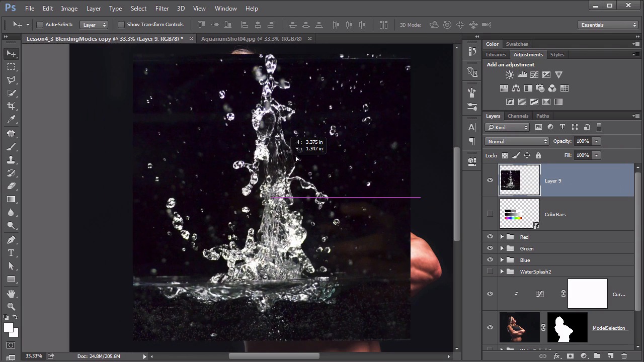Enable the Auto-Select checkbox
This screenshot has height=362, width=644.
40,25
